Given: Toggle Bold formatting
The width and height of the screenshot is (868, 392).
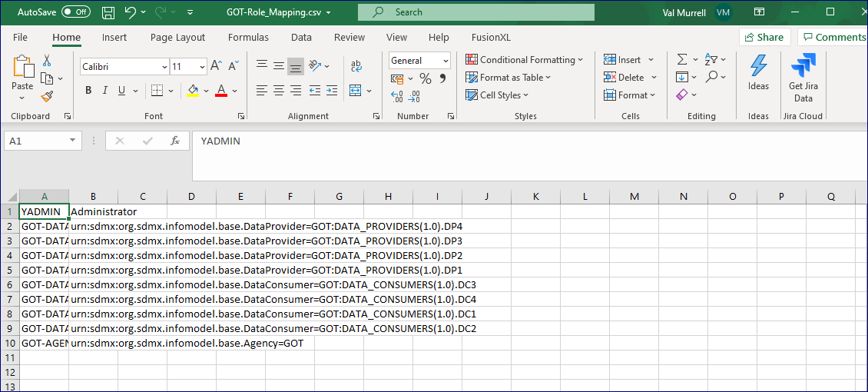Looking at the screenshot, I should pos(88,91).
